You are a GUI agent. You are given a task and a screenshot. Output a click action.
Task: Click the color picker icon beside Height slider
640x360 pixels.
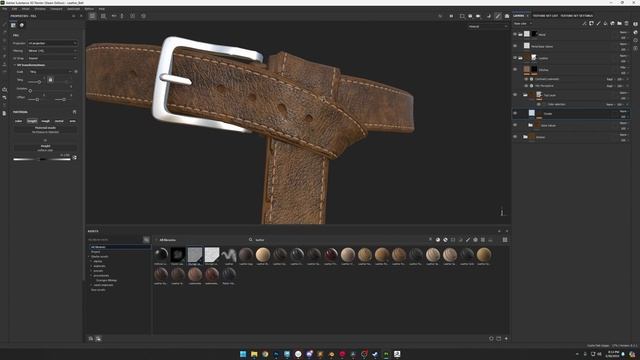pyautogui.click(x=74, y=157)
